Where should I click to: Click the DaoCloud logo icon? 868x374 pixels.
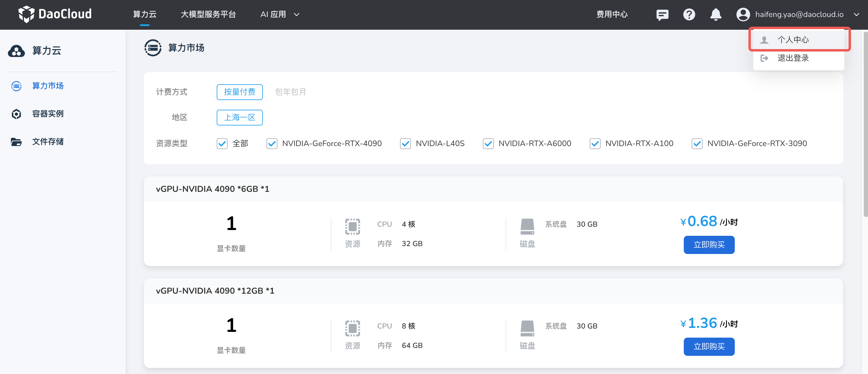[x=26, y=14]
